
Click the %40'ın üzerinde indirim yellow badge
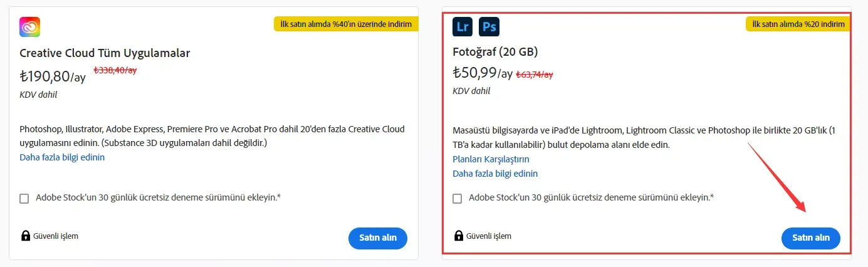click(345, 24)
